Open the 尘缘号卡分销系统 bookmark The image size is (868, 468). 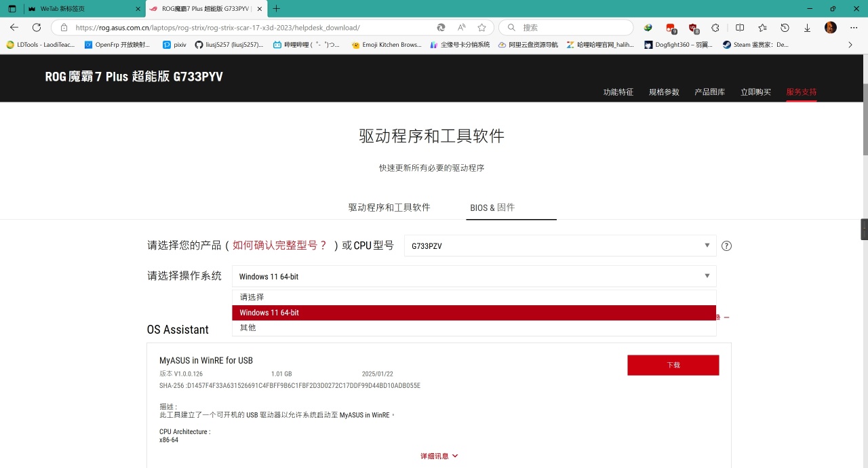(460, 45)
